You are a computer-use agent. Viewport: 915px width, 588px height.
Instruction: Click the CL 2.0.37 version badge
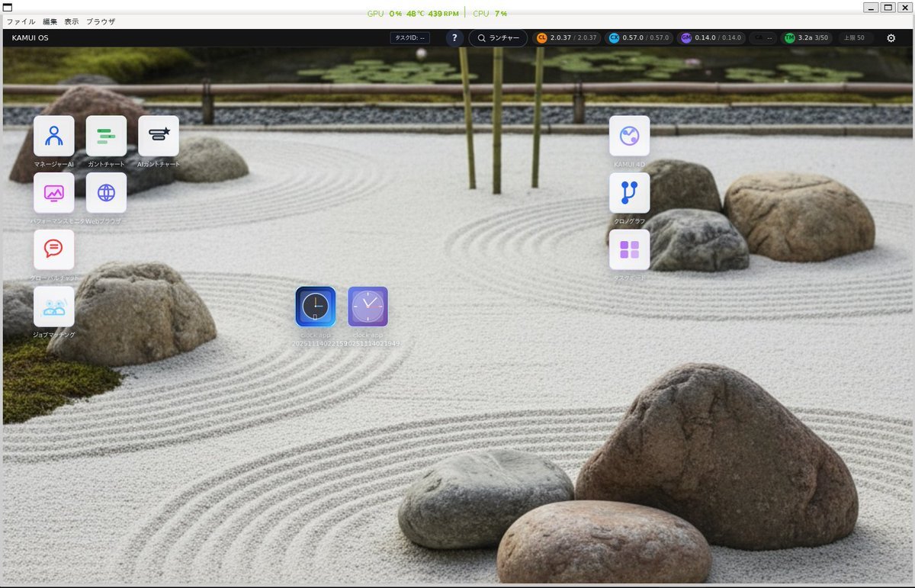click(x=567, y=38)
